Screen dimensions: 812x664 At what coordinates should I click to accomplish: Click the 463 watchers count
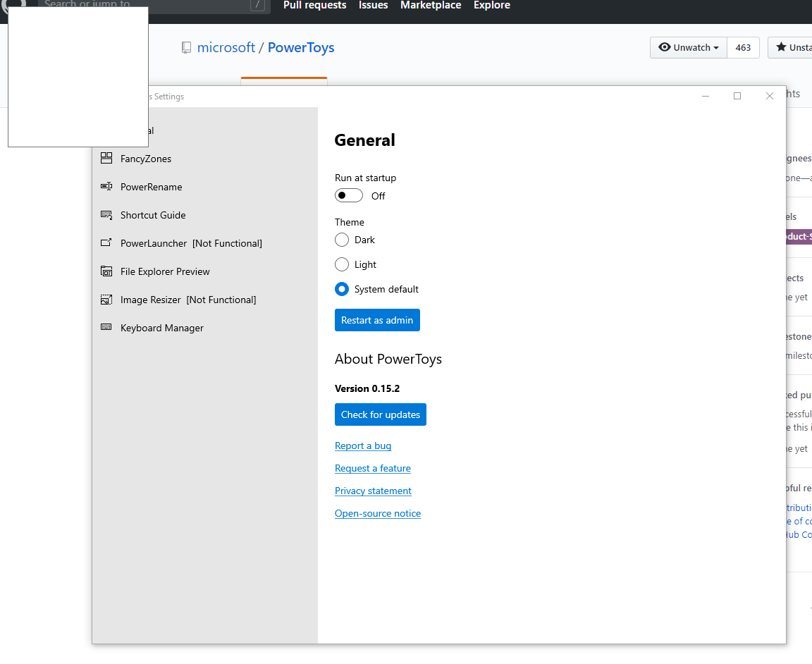click(743, 48)
